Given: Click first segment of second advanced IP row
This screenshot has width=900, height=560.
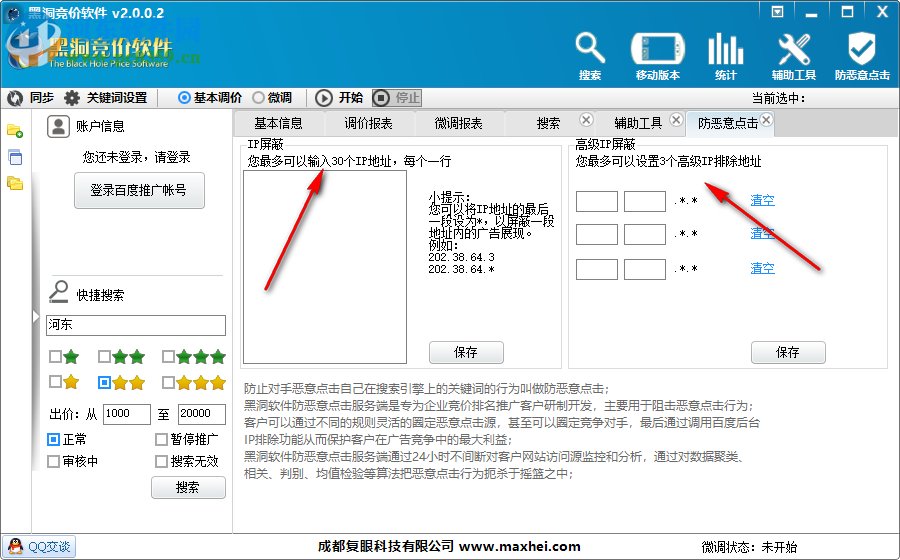Looking at the screenshot, I should point(597,235).
